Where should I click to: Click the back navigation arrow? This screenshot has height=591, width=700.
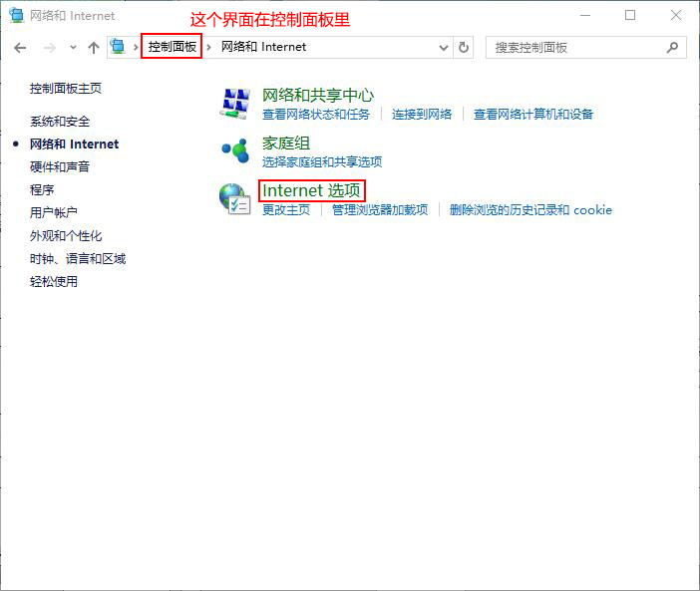[x=20, y=47]
